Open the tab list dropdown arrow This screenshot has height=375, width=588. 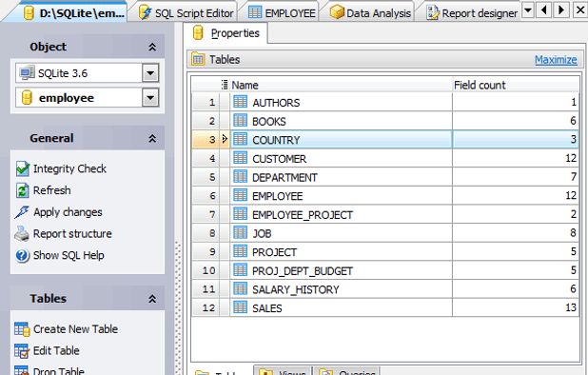pos(528,10)
